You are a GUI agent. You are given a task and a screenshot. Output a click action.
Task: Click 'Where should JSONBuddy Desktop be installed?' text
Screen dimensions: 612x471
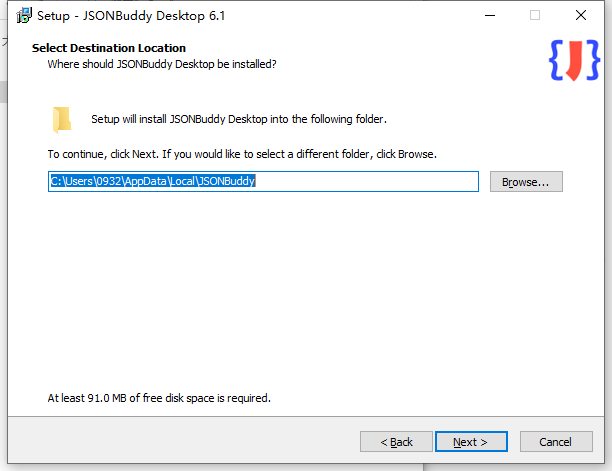[x=162, y=64]
